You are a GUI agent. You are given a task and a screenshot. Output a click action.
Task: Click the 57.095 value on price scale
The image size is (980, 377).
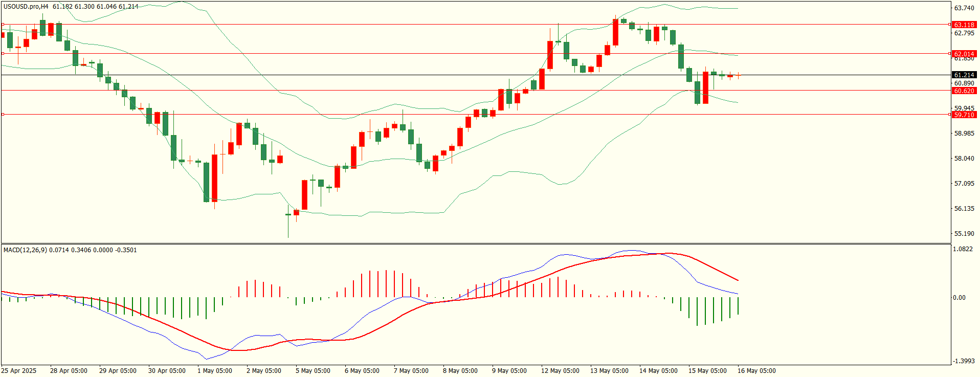(x=964, y=184)
